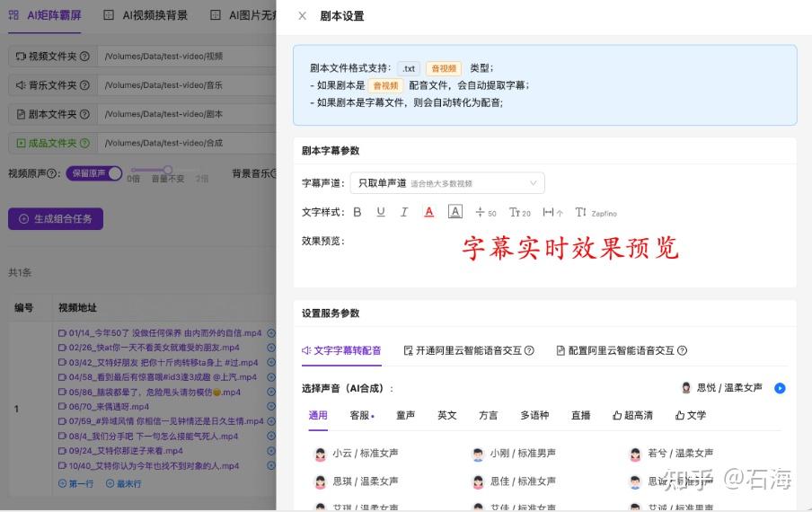Jump to 第一行 of the list
Image resolution: width=812 pixels, height=512 pixels.
(x=75, y=483)
